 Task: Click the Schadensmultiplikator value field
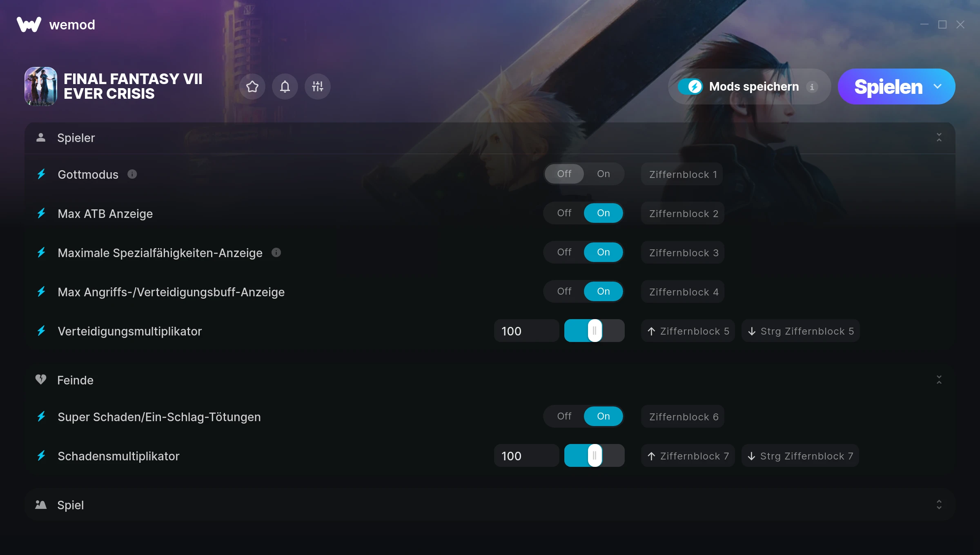pos(527,456)
